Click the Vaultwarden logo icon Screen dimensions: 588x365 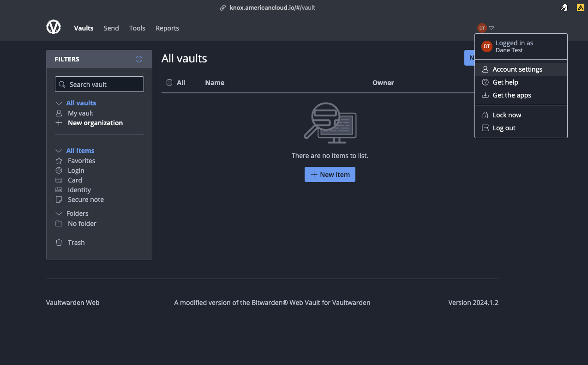coord(54,28)
